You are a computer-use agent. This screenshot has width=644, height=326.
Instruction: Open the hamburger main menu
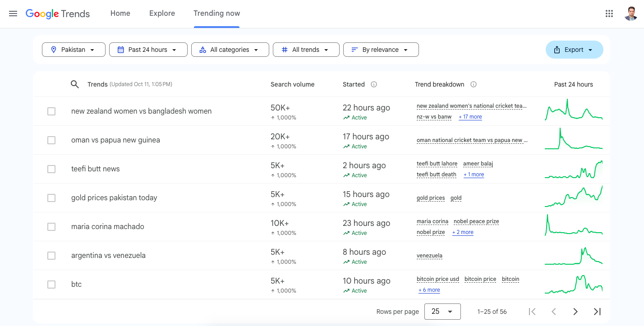tap(13, 14)
